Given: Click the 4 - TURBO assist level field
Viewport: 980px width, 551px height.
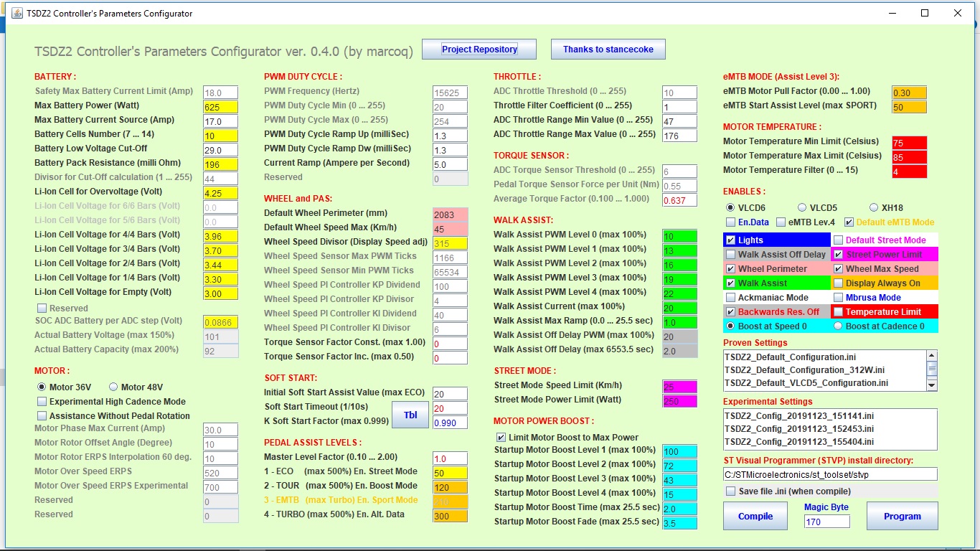Looking at the screenshot, I should tap(451, 516).
